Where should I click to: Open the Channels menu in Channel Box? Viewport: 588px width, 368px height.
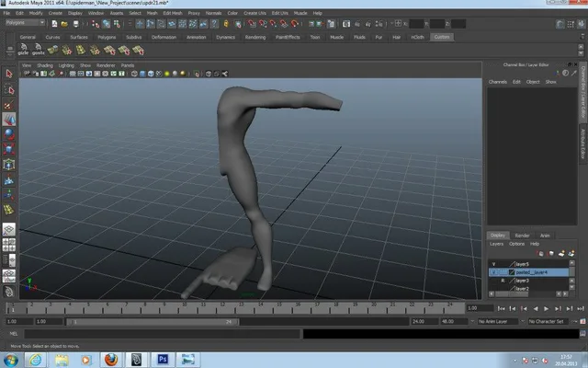pos(498,82)
